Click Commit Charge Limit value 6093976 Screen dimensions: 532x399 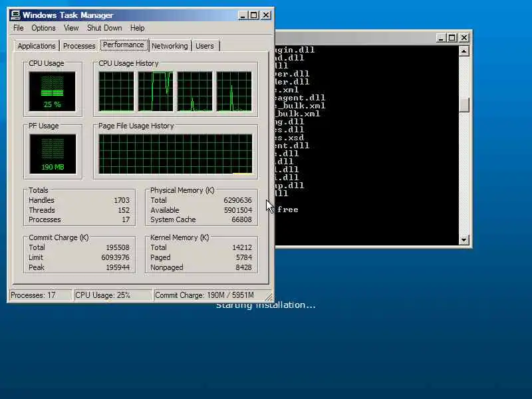tap(115, 257)
